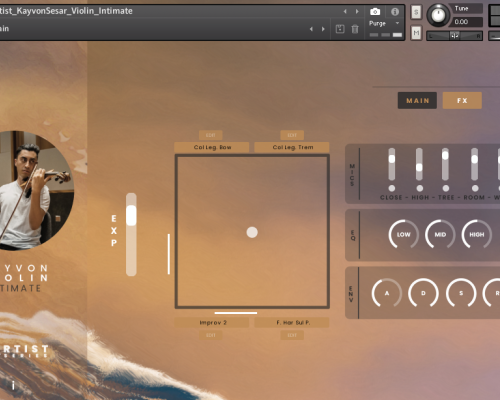500x400 pixels.
Task: Click the A attack envelope knob
Action: pyautogui.click(x=387, y=293)
